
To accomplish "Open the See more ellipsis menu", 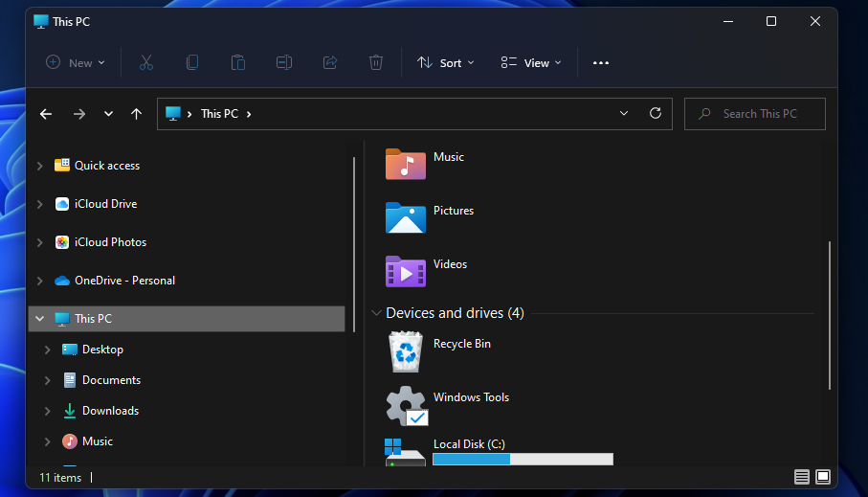I will [x=601, y=62].
